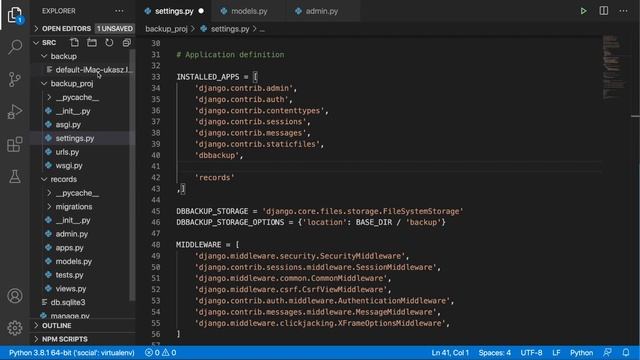Split the editor to the right
Image resolution: width=640 pixels, height=360 pixels.
click(604, 11)
